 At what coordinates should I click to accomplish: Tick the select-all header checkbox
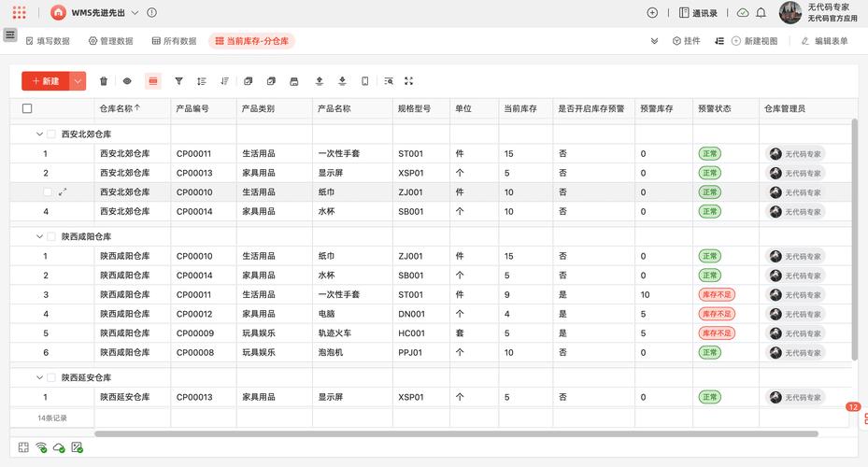(27, 108)
